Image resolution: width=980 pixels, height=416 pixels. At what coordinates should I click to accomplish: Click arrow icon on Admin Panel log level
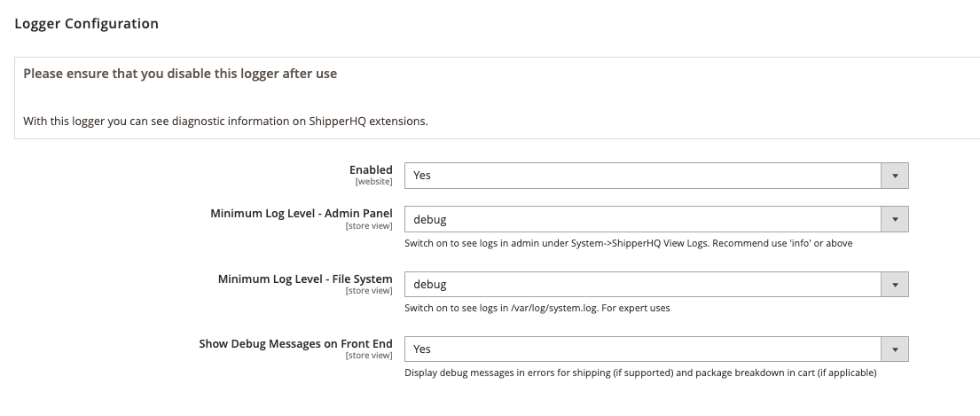pos(894,219)
